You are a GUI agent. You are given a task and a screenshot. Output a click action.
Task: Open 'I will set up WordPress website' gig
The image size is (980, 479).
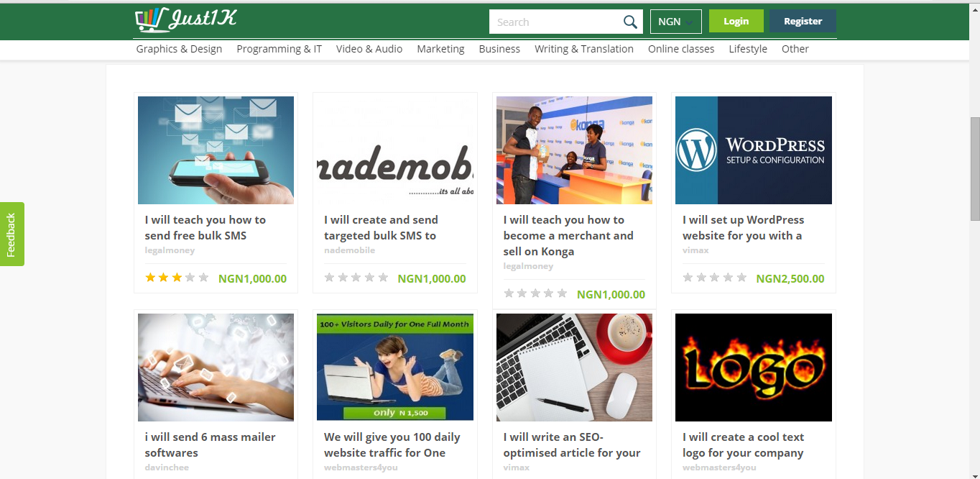coord(743,227)
